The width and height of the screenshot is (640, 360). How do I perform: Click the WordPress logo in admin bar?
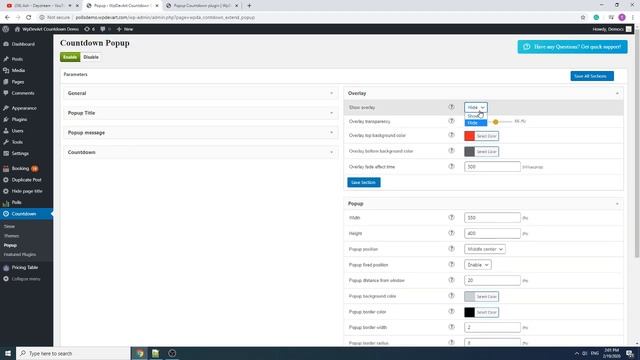[x=6, y=29]
